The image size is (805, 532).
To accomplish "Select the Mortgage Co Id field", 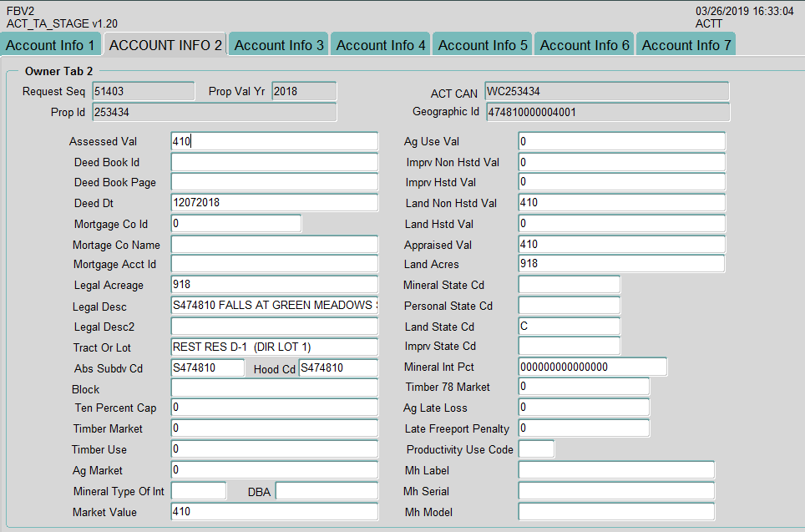I will click(x=235, y=224).
